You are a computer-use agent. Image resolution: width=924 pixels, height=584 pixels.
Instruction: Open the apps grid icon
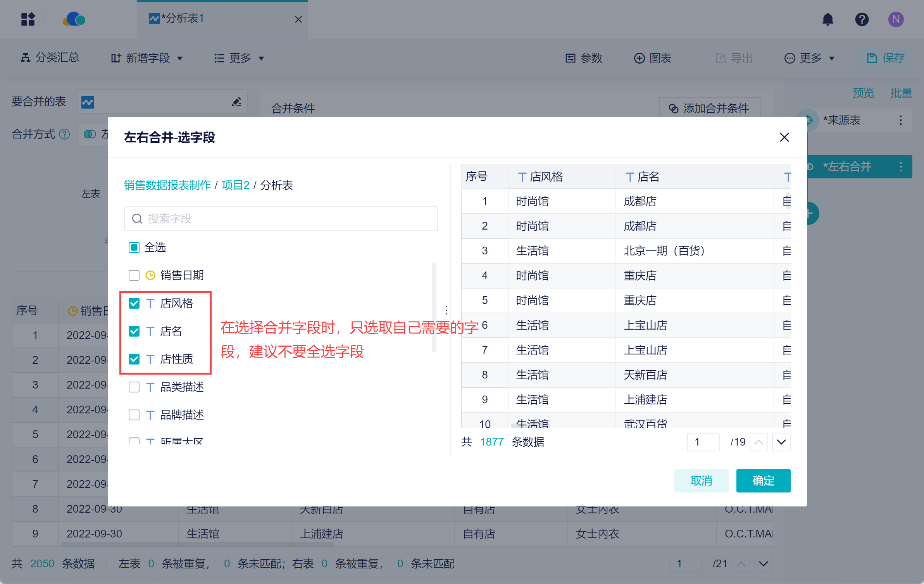(x=28, y=19)
